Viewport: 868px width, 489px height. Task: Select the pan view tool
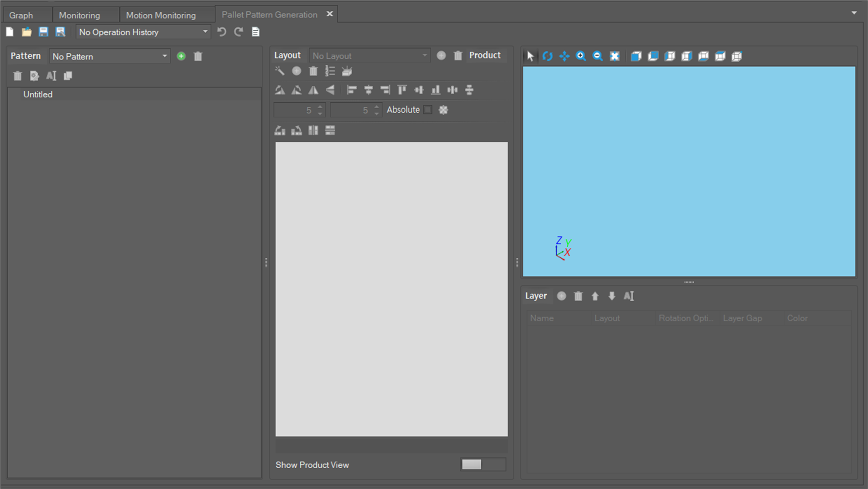click(x=564, y=56)
